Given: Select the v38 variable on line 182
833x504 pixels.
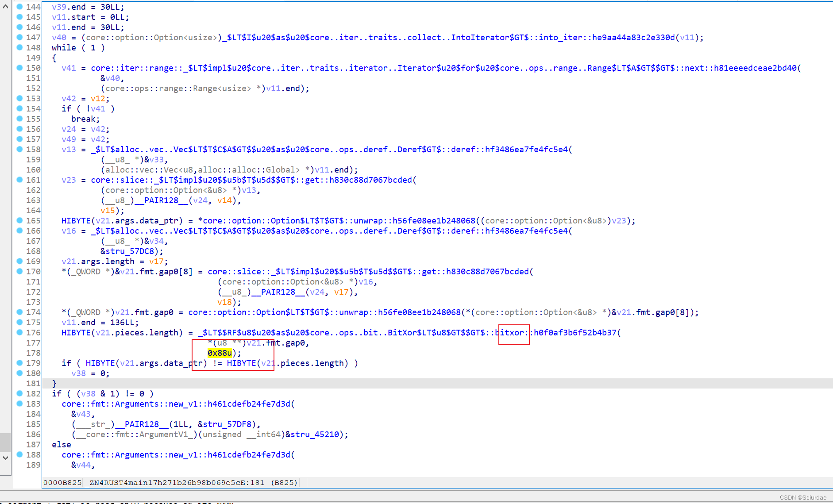Looking at the screenshot, I should (x=88, y=393).
